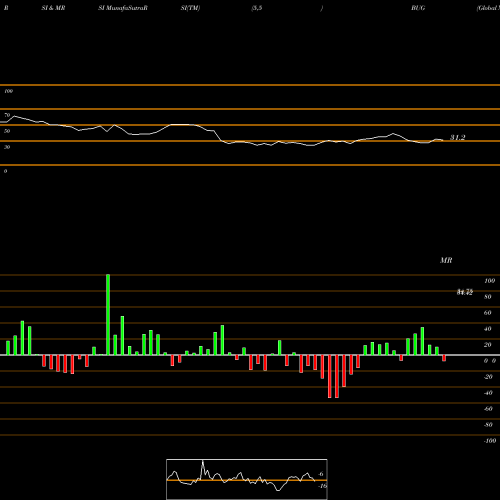Click the 20 label on the MR axis
This screenshot has width=500, height=500.
point(488,345)
